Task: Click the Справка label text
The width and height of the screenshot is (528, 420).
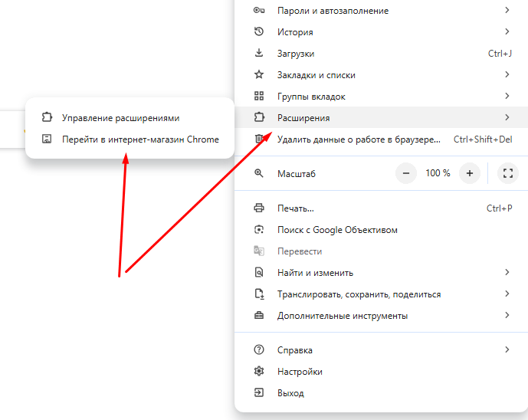Action: [x=295, y=350]
